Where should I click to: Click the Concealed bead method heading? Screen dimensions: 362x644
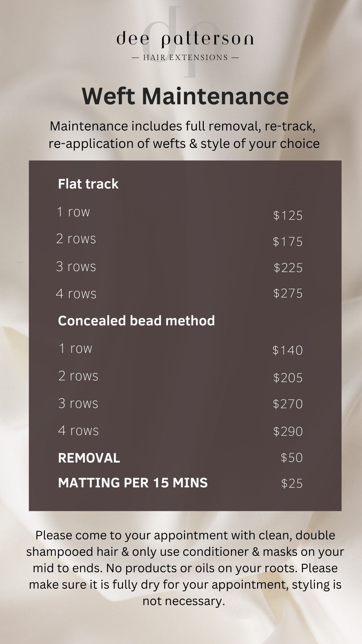tap(136, 321)
